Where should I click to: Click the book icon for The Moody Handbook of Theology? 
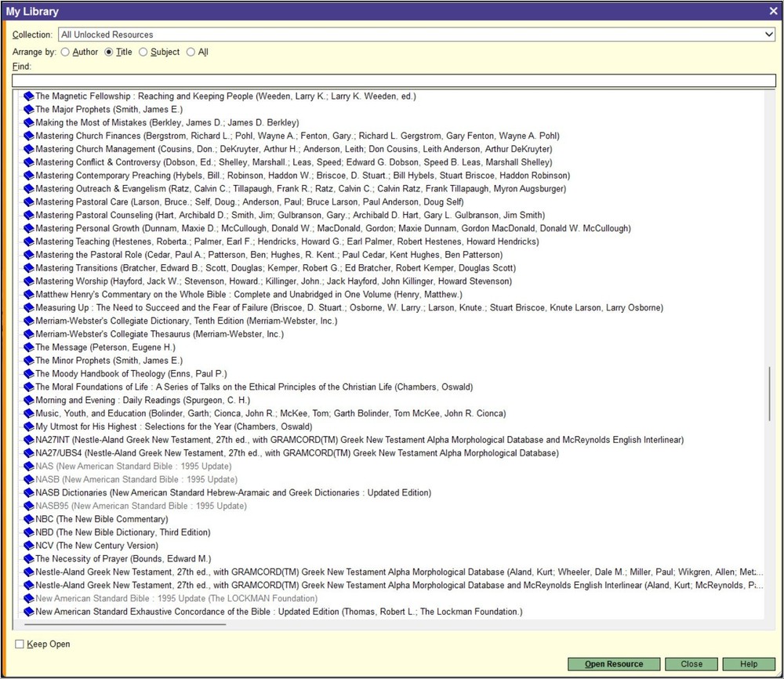pyautogui.click(x=28, y=373)
